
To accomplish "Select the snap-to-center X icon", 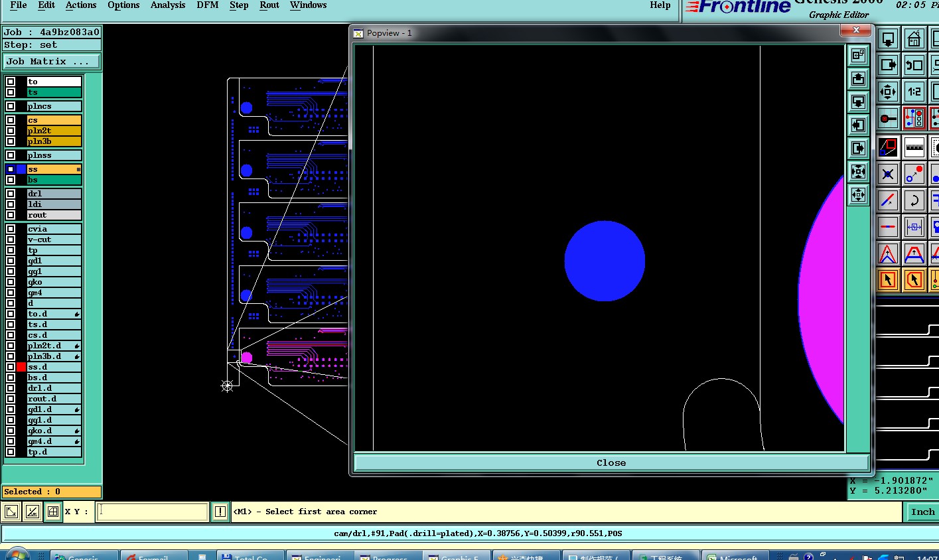I will click(888, 175).
